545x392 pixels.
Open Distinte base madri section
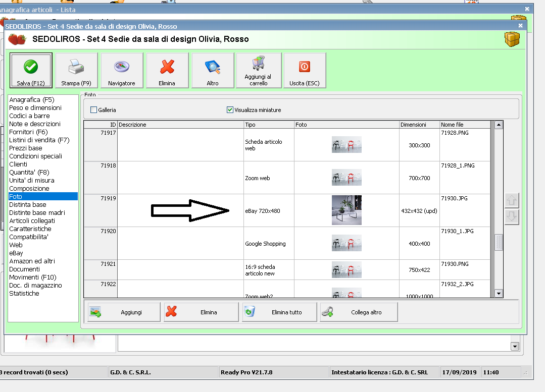37,212
